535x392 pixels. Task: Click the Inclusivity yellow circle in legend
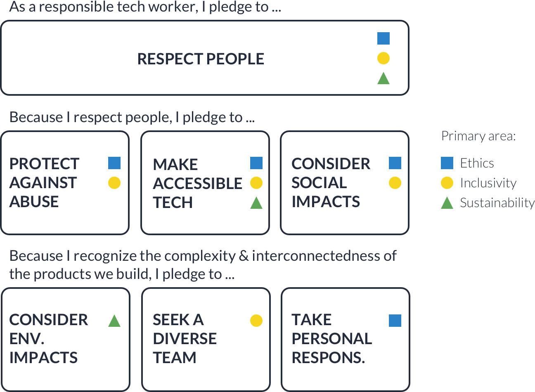(x=447, y=183)
